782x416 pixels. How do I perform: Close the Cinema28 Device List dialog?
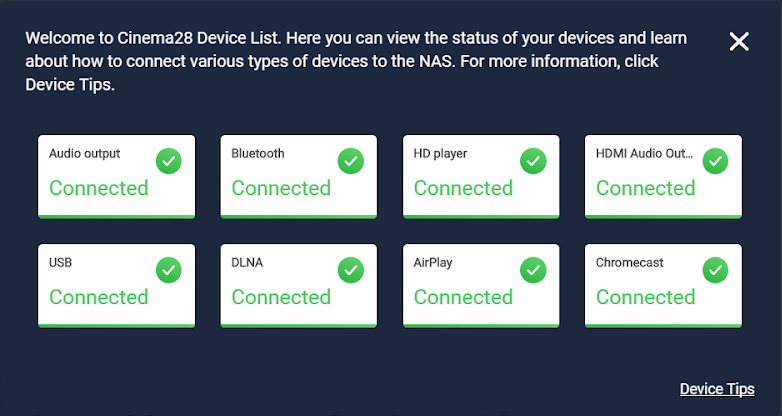[x=739, y=41]
